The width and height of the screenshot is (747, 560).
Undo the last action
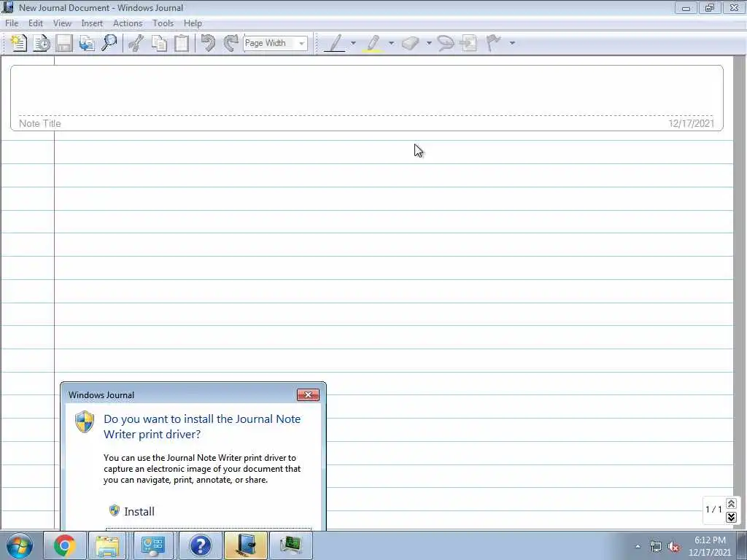(x=208, y=43)
